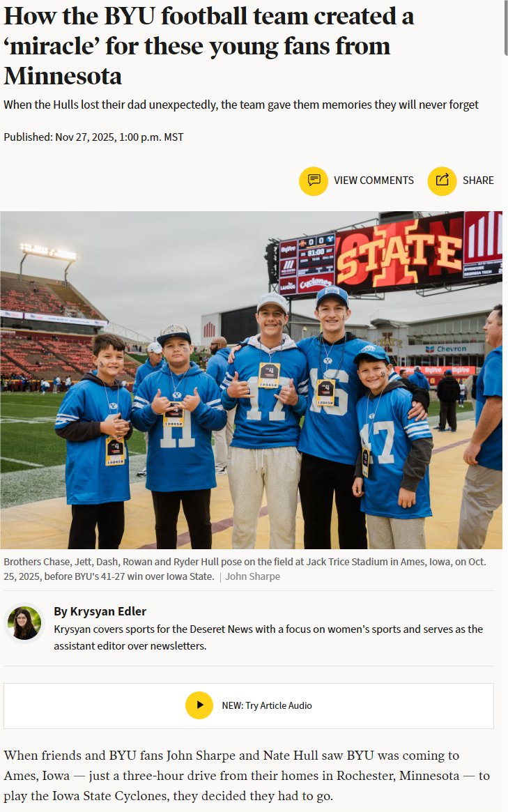Click the photo caption naming the Hull brothers
Viewport: 508px width, 812px height.
point(245,569)
